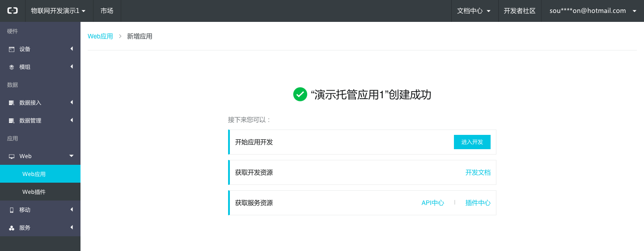Open the 开发文档 link

tap(478, 172)
